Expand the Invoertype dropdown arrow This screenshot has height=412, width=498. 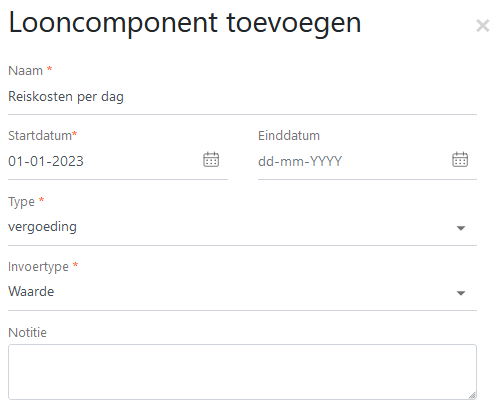[x=461, y=293]
